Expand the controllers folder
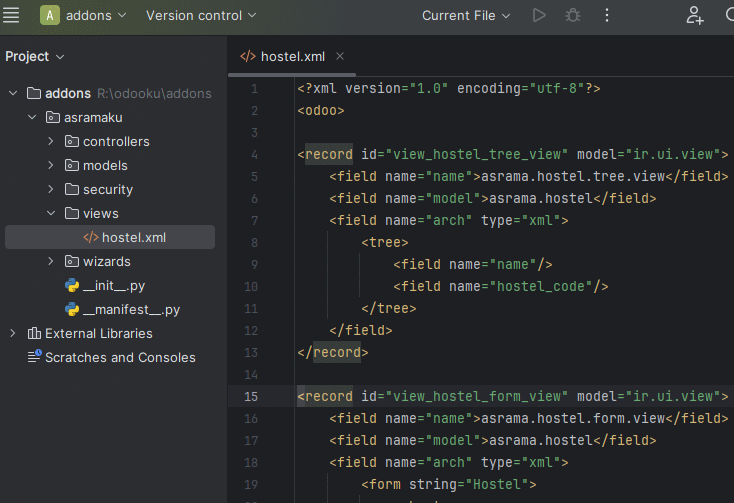 tap(51, 141)
